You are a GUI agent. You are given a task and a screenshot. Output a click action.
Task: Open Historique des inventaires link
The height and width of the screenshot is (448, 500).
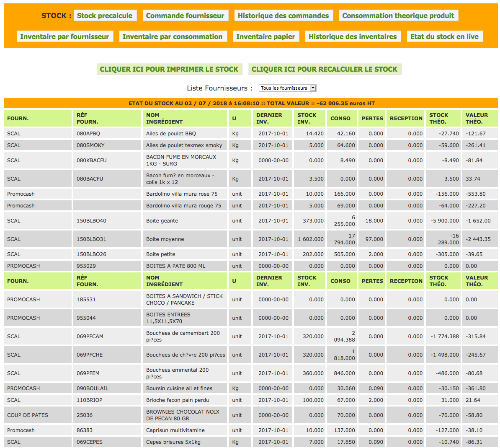[353, 36]
